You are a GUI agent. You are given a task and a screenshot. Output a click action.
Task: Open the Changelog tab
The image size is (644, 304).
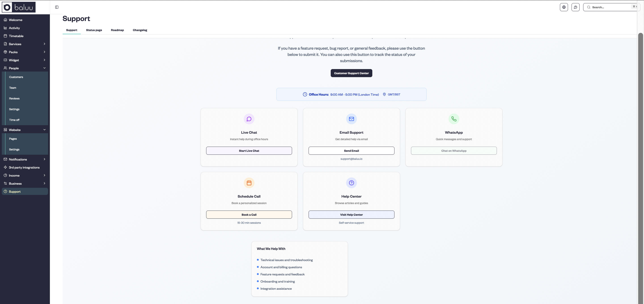click(x=140, y=30)
